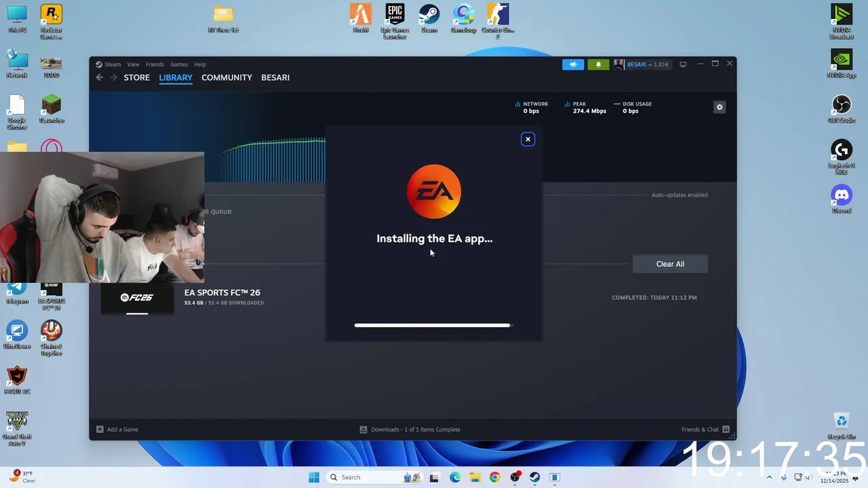Show hidden system tray icons
The height and width of the screenshot is (488, 868).
pyautogui.click(x=769, y=477)
